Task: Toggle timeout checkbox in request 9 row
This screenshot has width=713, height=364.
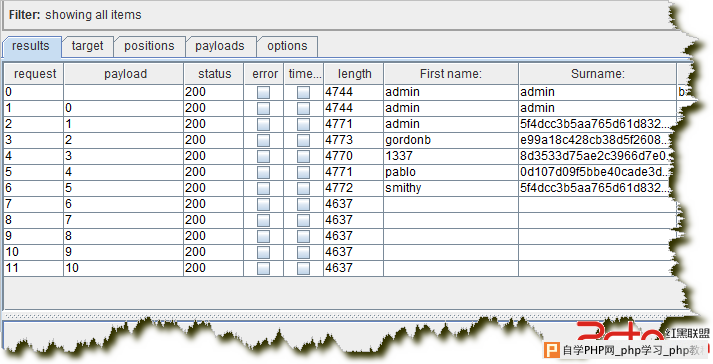Action: pos(303,236)
